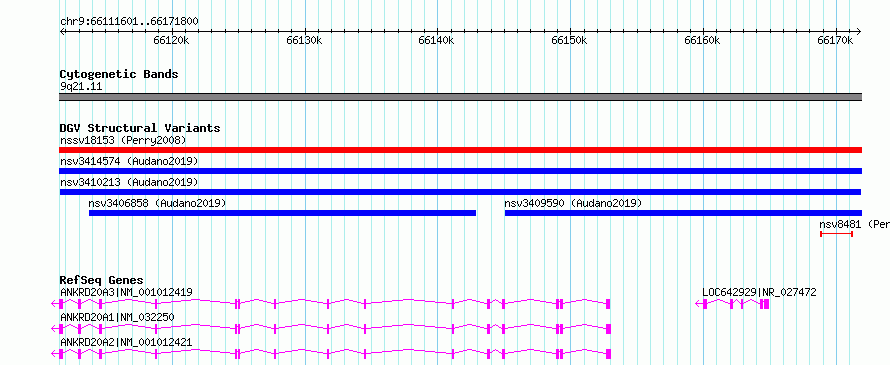
Task: Click the small red nsv8481 variant bar
Action: (836, 234)
